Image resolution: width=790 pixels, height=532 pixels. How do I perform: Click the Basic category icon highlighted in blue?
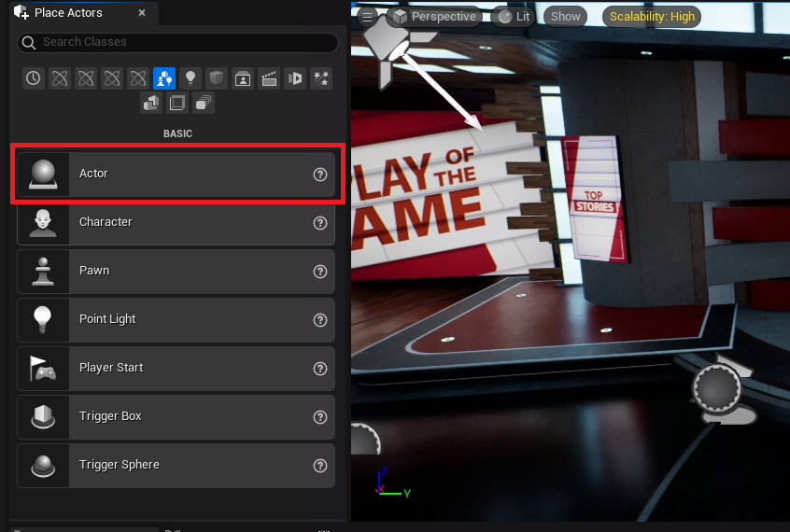coord(164,78)
